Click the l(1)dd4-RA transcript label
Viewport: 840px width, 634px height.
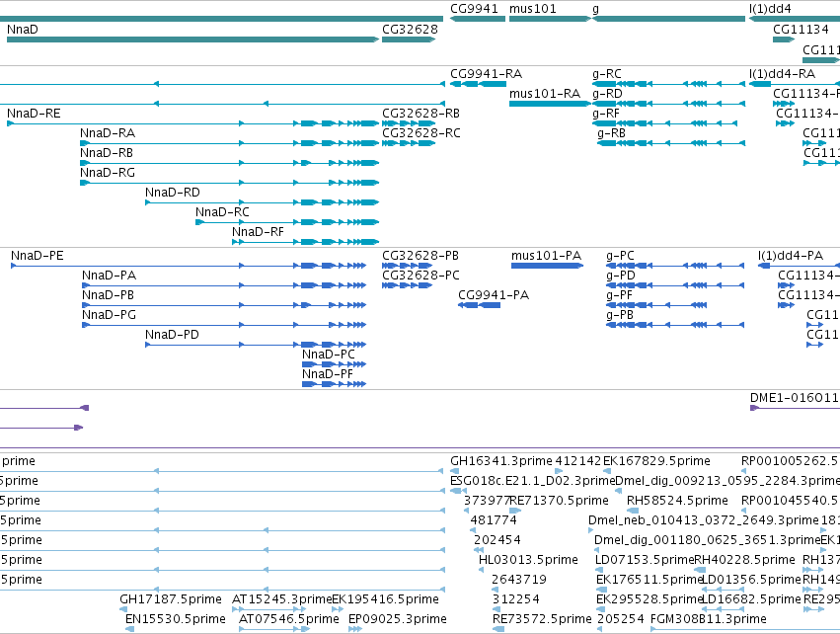pyautogui.click(x=782, y=73)
